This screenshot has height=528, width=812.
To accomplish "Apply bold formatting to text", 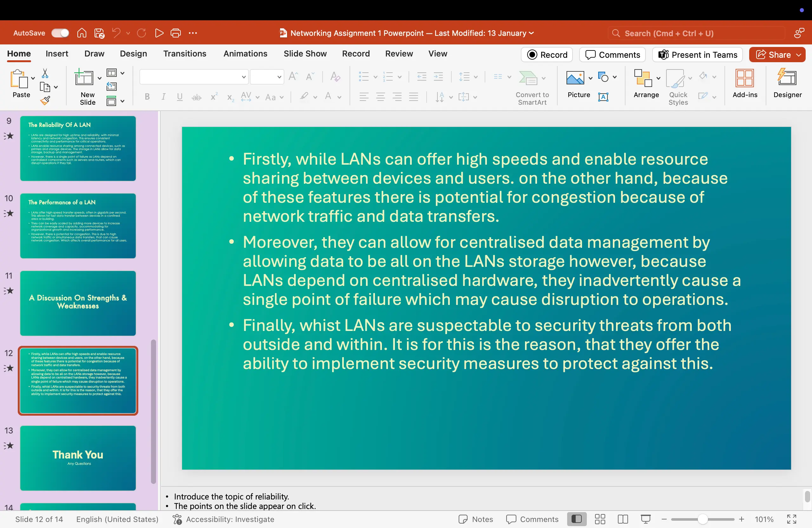I will pos(147,97).
